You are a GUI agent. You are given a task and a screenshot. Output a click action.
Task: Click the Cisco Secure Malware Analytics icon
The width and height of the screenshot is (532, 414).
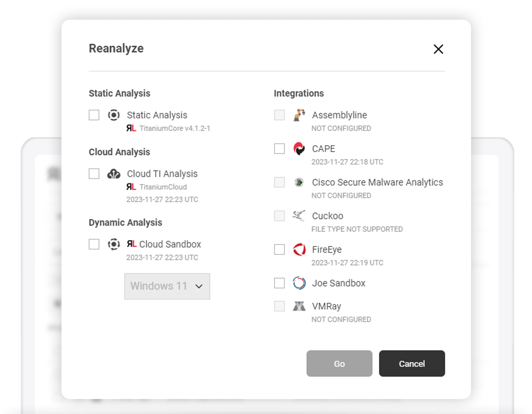[299, 182]
